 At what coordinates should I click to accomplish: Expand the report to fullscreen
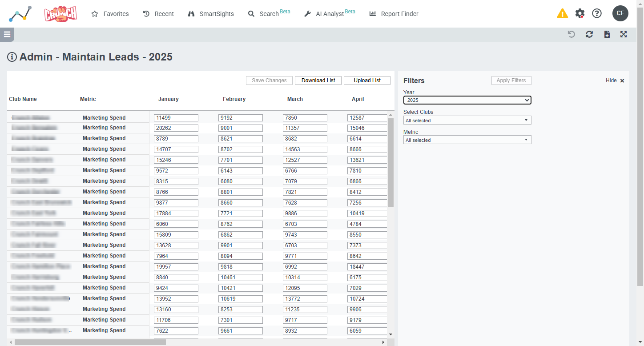point(624,34)
